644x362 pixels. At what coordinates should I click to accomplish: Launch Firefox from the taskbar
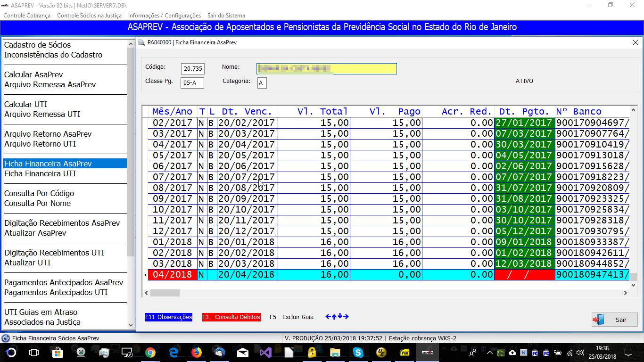(197, 352)
